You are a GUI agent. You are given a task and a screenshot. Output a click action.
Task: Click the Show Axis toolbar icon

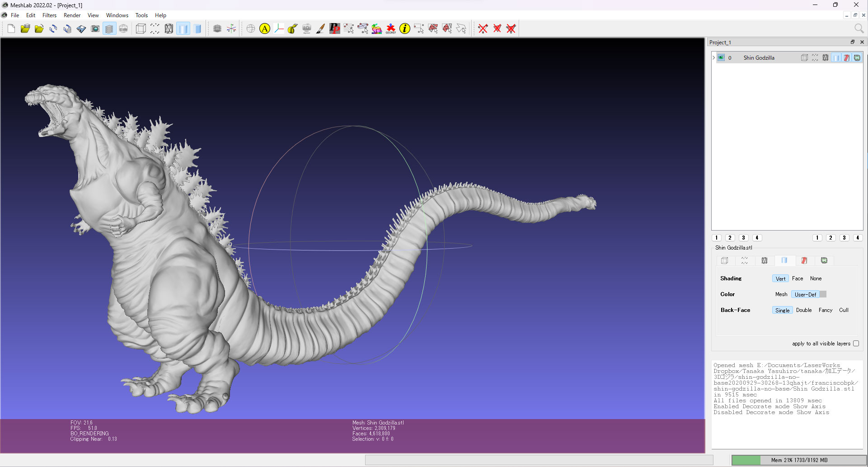(231, 29)
